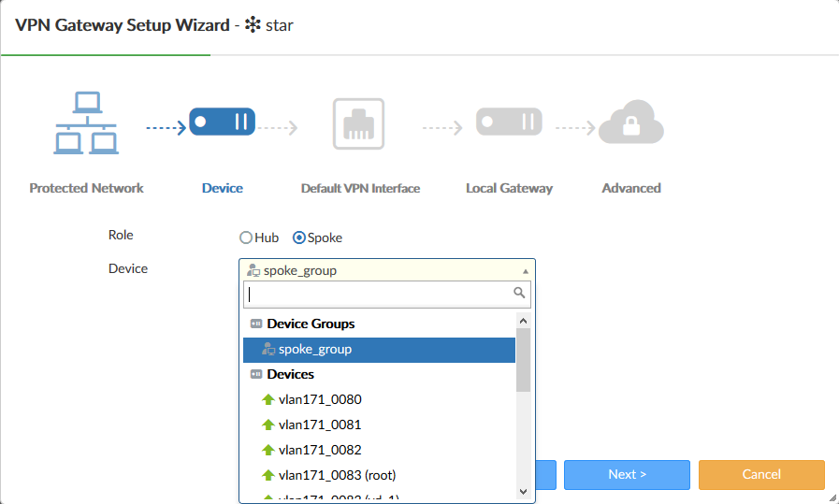Click the Device Groups header icon
Viewport: 839px width, 504px height.
click(256, 324)
